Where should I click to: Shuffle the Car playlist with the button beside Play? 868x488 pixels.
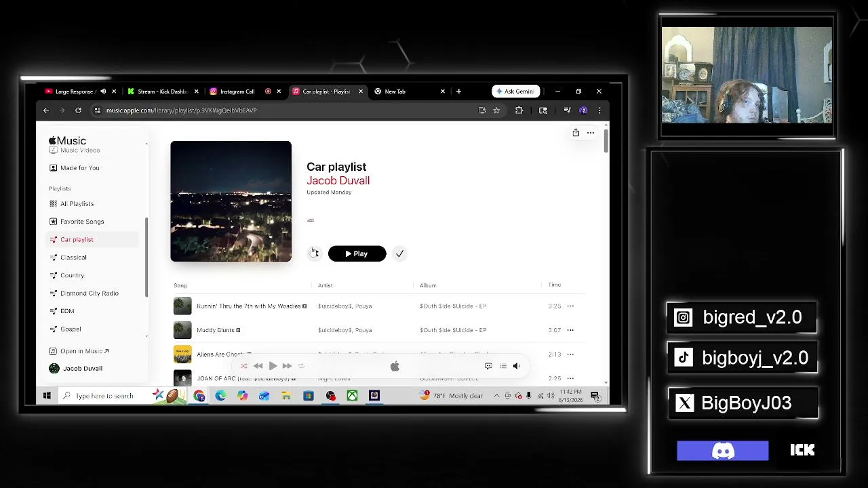click(x=314, y=253)
